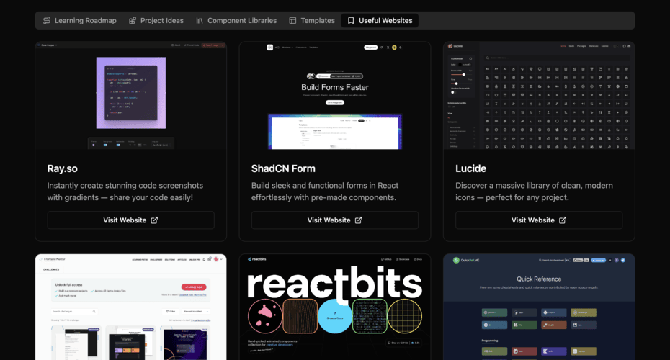
Task: Open the reactbits preview thumbnail
Action: tap(335, 307)
